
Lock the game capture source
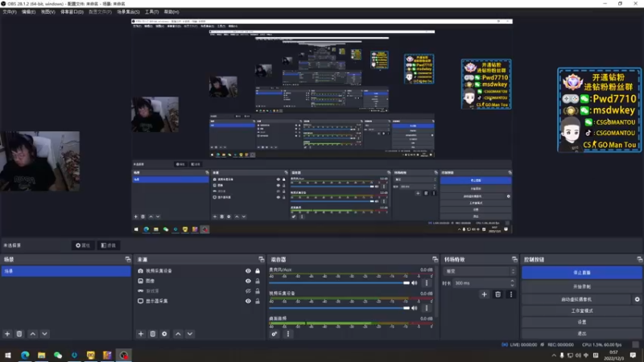click(x=258, y=291)
